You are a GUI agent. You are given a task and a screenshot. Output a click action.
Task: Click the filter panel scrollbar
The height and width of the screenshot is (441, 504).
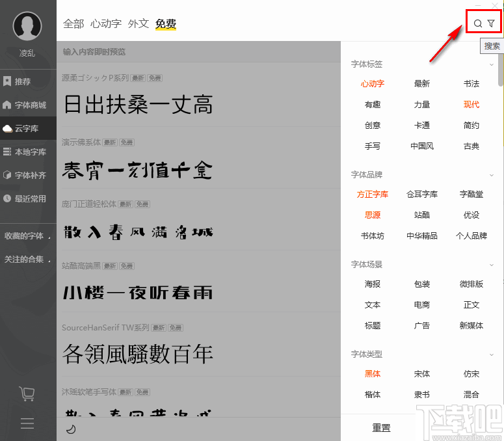[501, 71]
